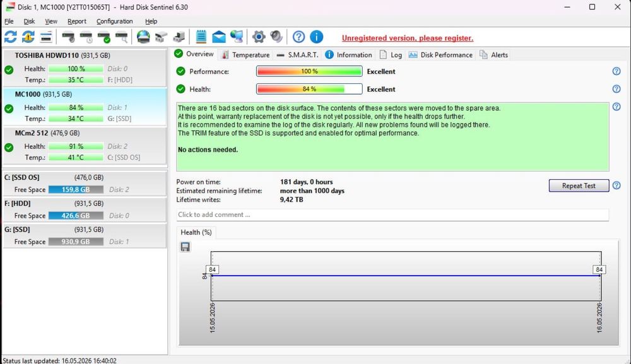Click the gray boxes toolbar icon beside the globe
Screen dimensions: 631x364
point(161,37)
